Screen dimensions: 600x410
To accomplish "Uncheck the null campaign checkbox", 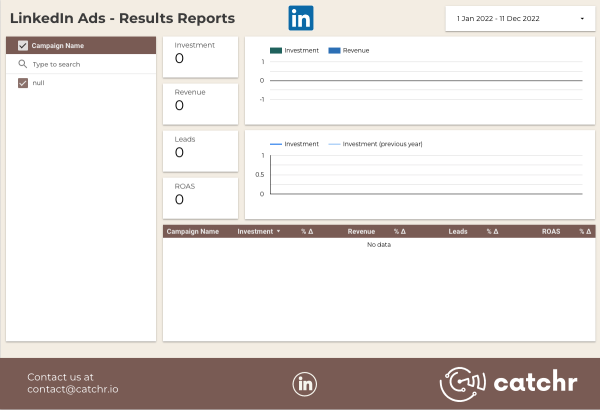I will tap(23, 83).
